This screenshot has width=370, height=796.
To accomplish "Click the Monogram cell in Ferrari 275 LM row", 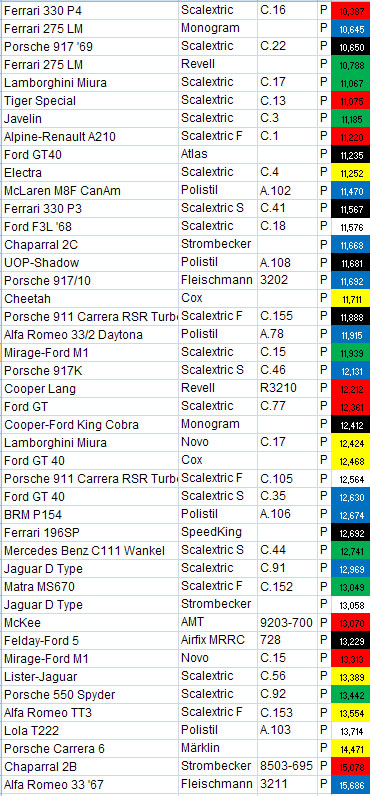I will pos(218,28).
